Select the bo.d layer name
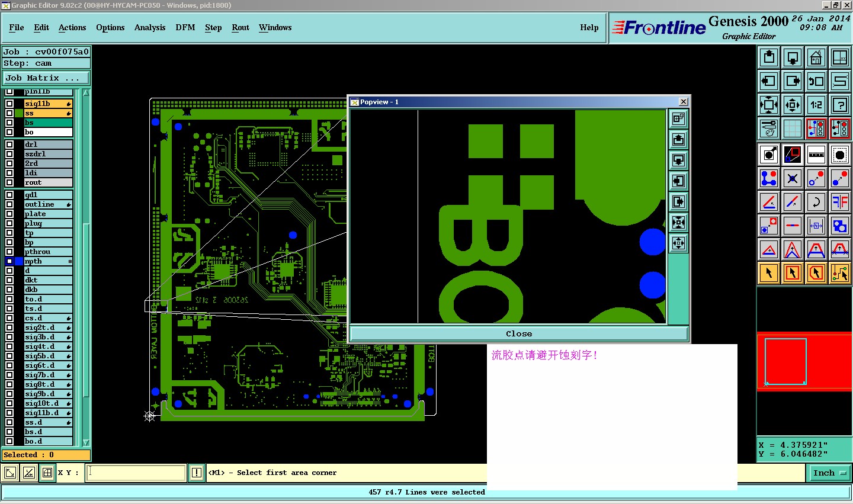The image size is (853, 504). (49, 441)
